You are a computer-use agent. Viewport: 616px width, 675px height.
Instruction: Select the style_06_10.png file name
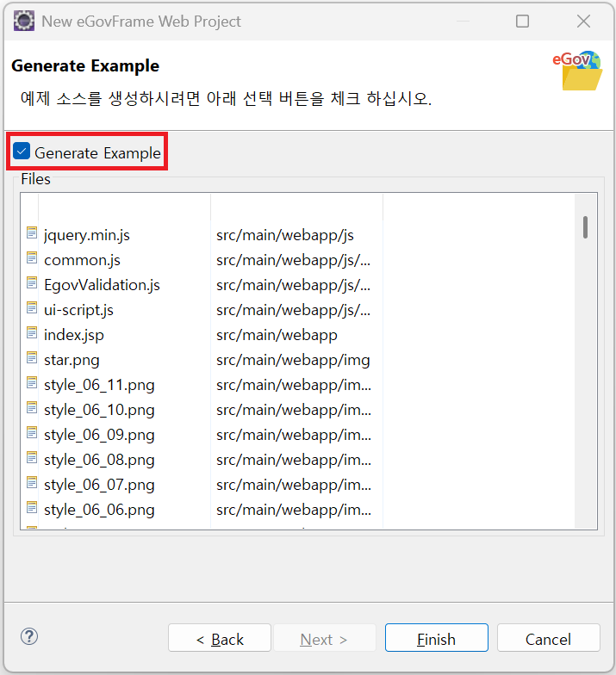(x=99, y=410)
